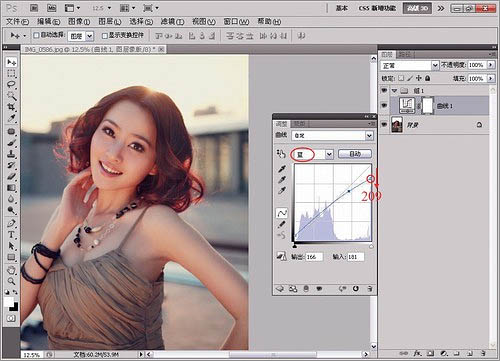
Task: Hide the 曲线 1 layer via eye icon
Action: (x=384, y=106)
